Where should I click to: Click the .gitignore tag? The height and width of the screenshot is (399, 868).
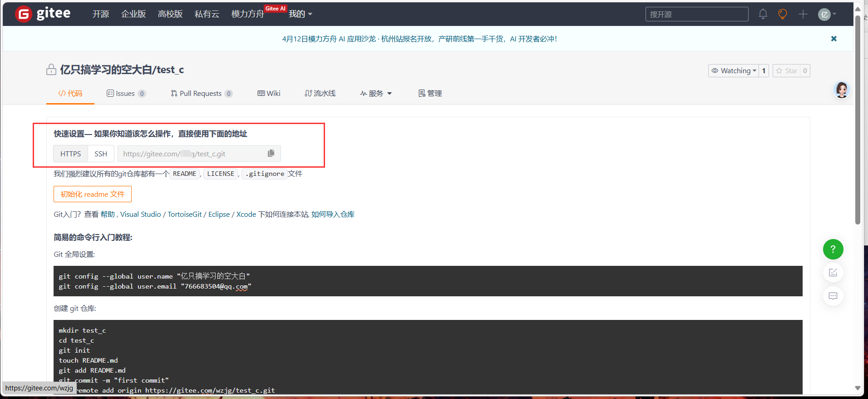(265, 174)
